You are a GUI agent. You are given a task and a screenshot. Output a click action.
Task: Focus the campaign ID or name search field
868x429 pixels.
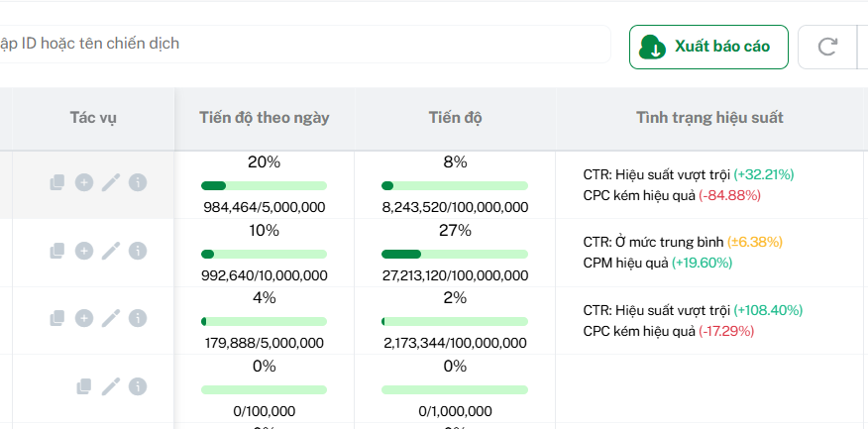click(305, 44)
